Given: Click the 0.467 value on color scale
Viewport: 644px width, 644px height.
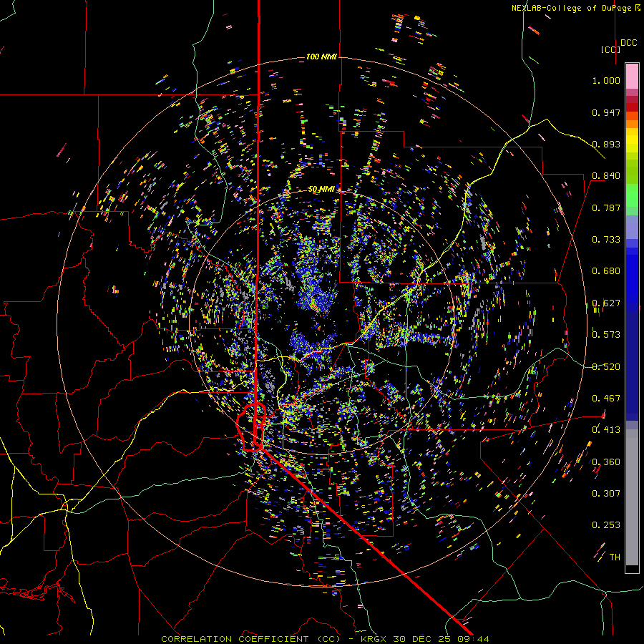Looking at the screenshot, I should pos(606,399).
